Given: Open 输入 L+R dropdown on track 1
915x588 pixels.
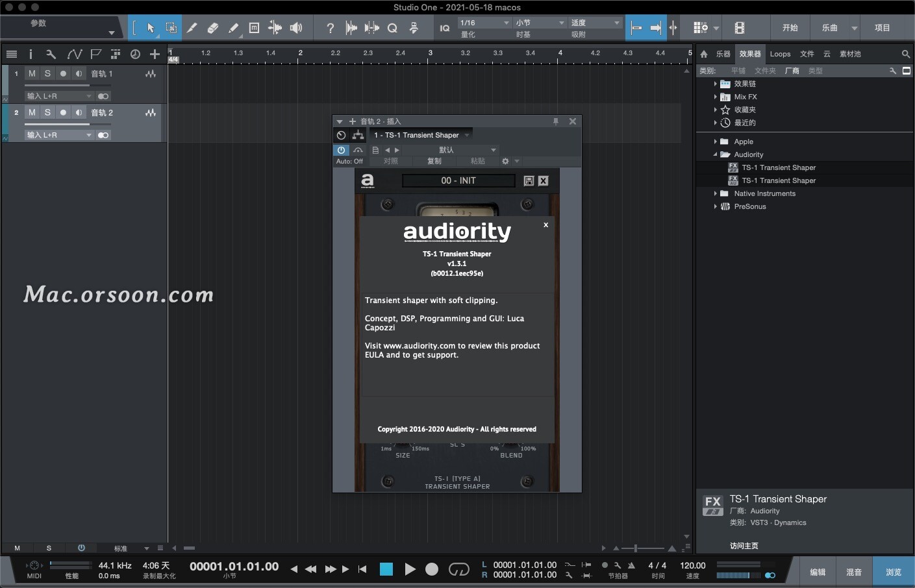Looking at the screenshot, I should tap(60, 96).
